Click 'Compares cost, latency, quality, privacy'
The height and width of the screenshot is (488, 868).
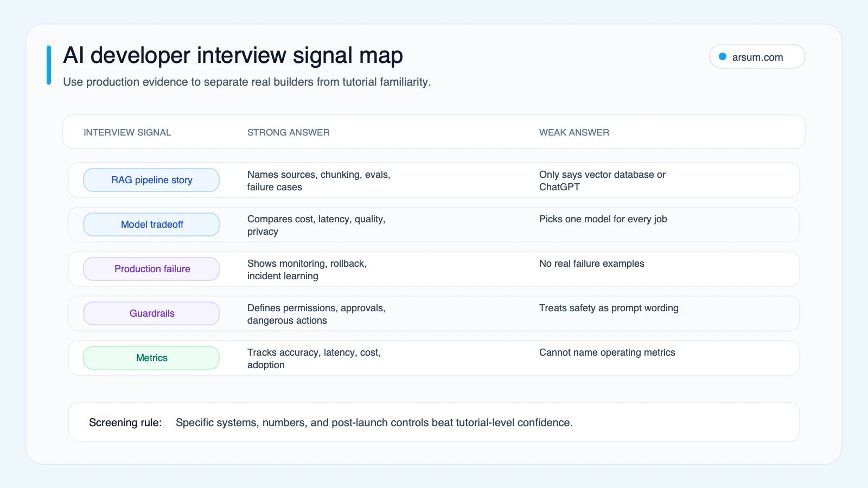click(316, 225)
